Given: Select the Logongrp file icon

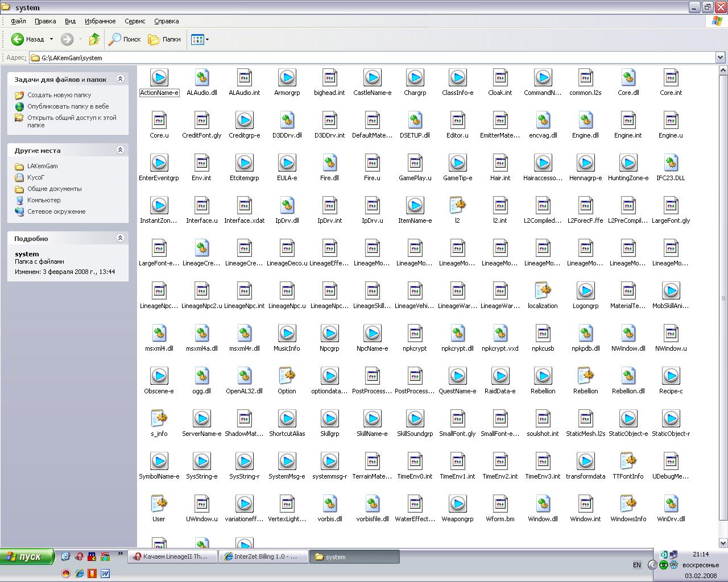Looking at the screenshot, I should point(586,290).
